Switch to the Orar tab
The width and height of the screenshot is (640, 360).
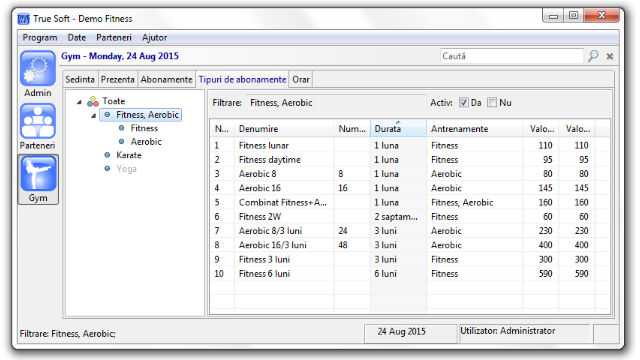click(301, 80)
